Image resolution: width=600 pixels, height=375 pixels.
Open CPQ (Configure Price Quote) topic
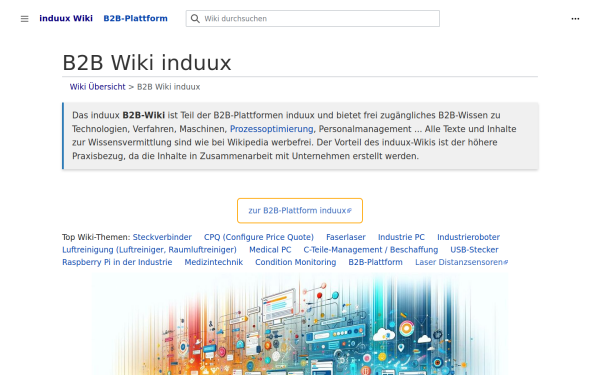click(259, 237)
